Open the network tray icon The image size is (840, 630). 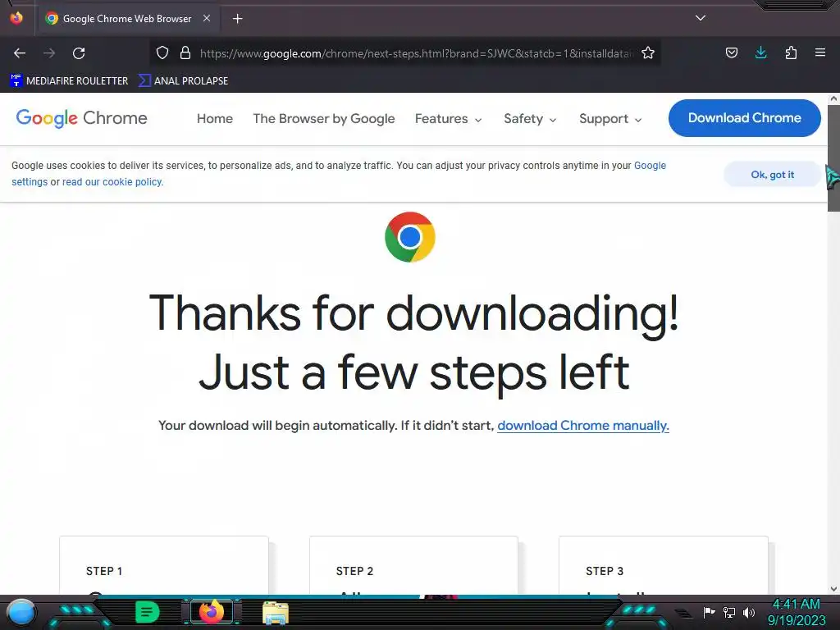(728, 612)
